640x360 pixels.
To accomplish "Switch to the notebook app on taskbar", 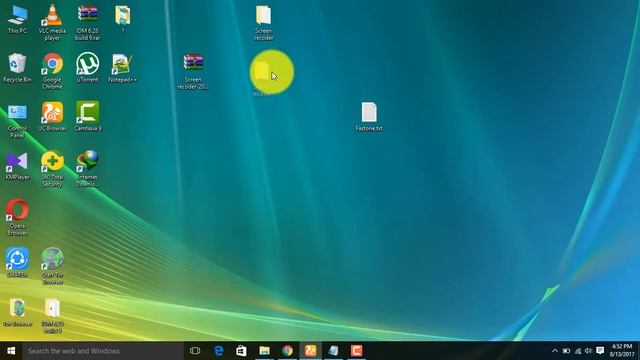I will point(333,351).
